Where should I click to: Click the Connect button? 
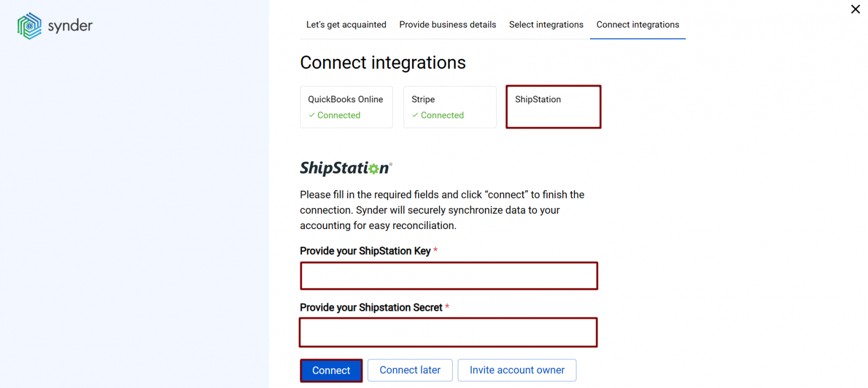pos(331,370)
